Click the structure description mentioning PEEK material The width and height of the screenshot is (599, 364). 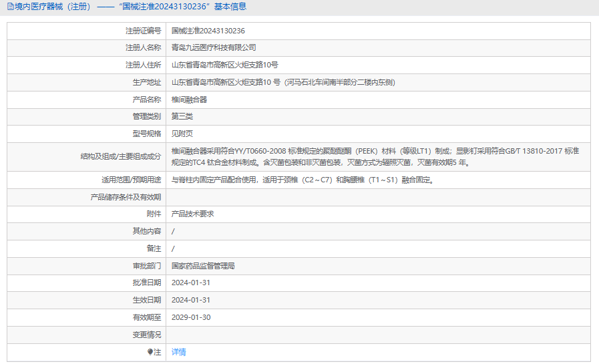[375, 156]
